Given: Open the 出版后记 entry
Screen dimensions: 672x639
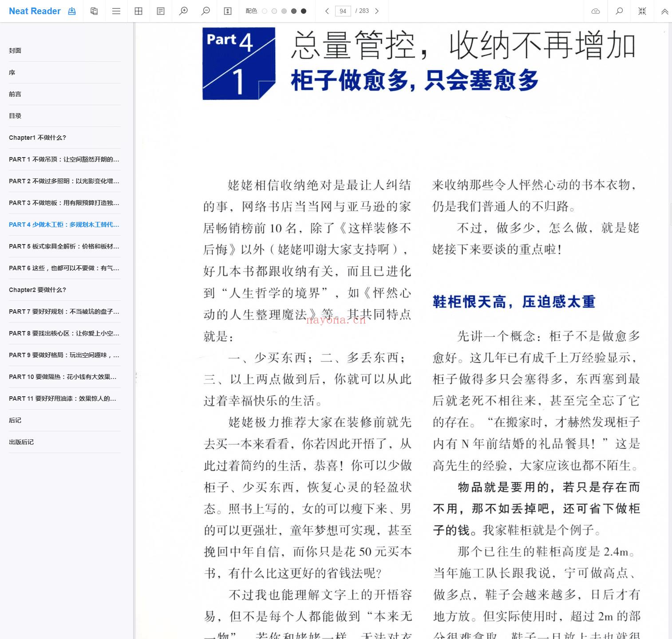Looking at the screenshot, I should [65, 442].
